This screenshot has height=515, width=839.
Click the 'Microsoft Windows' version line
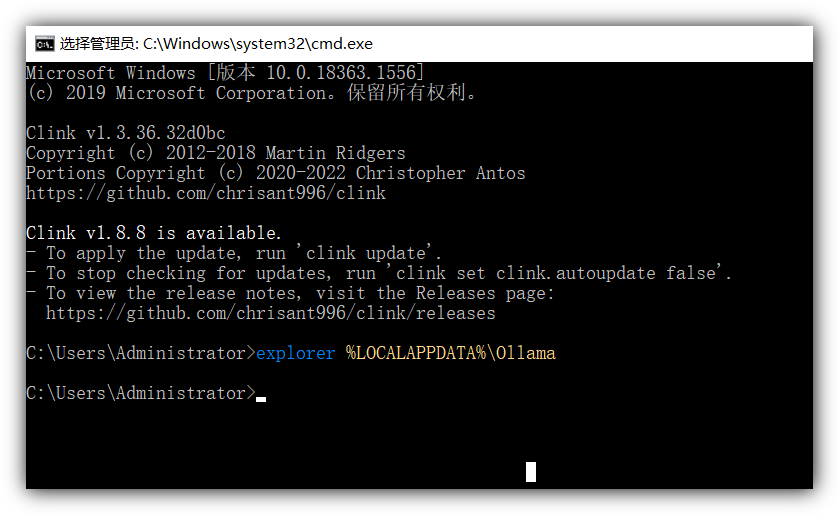[x=225, y=72]
